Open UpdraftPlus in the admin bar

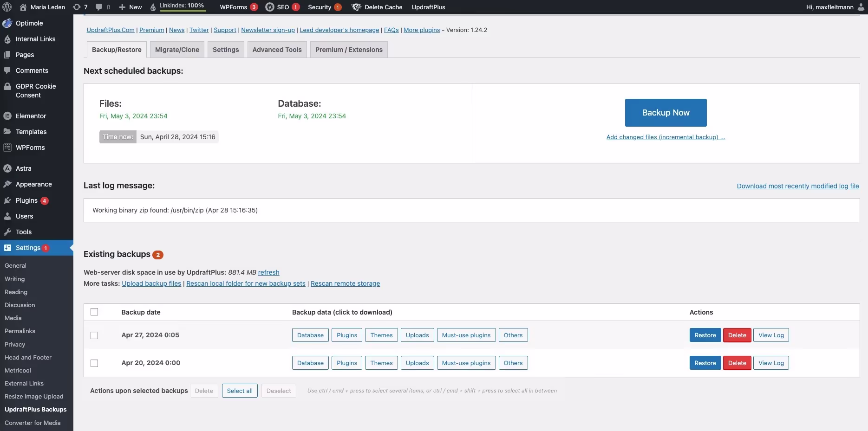(428, 7)
